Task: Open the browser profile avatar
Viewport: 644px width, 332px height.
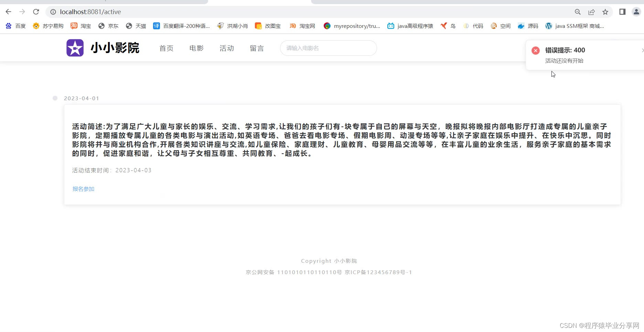Action: point(636,12)
